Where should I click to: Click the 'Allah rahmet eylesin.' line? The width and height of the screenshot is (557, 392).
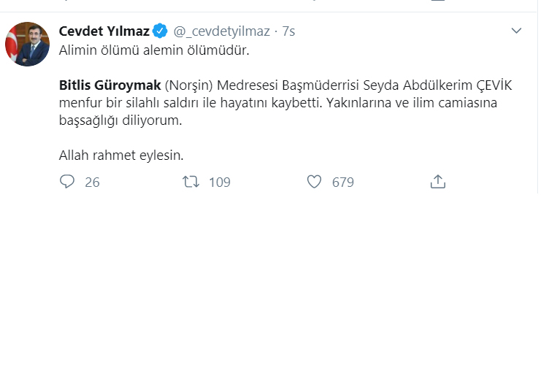[120, 155]
